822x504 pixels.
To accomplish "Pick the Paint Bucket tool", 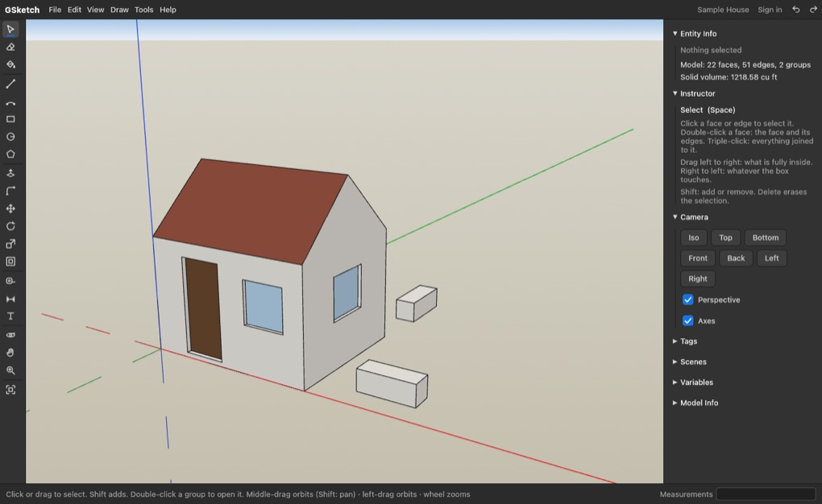I will point(10,65).
